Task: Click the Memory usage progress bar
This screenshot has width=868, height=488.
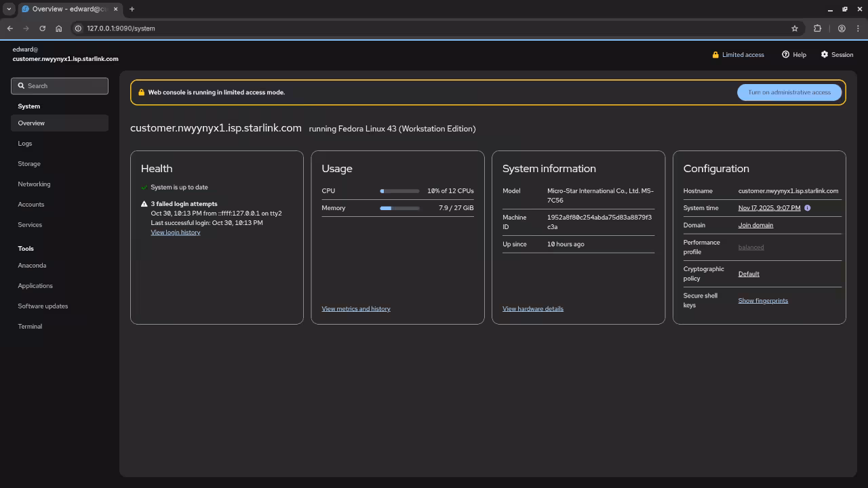Action: click(399, 208)
